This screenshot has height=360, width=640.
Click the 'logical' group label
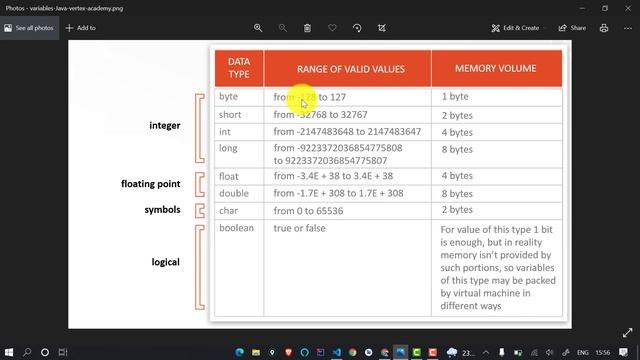point(165,262)
